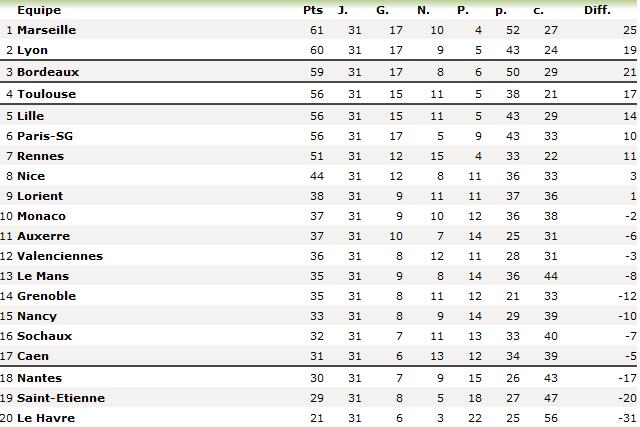Screen dimensions: 640x427
Task: Click the Diff. column header
Action: (597, 10)
